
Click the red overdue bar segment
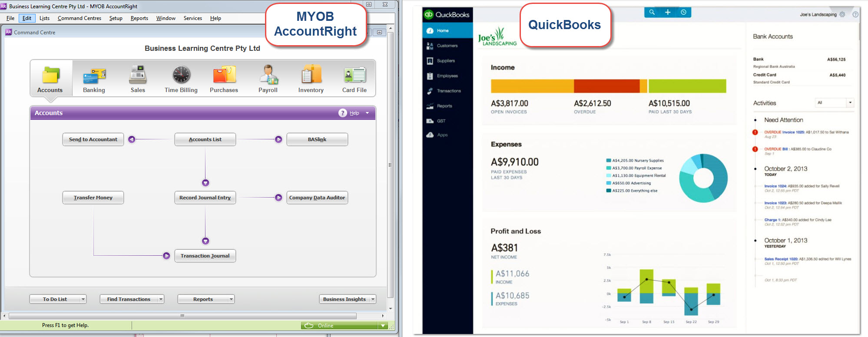pos(607,86)
